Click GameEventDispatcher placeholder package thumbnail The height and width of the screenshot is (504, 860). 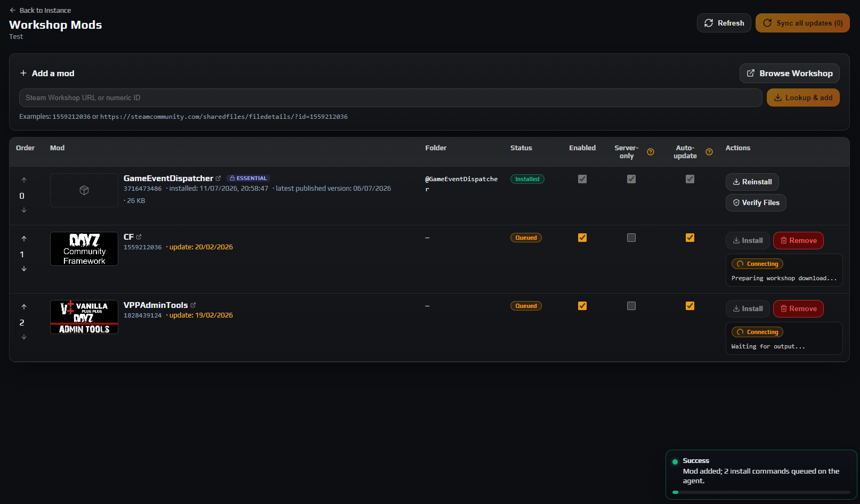84,190
